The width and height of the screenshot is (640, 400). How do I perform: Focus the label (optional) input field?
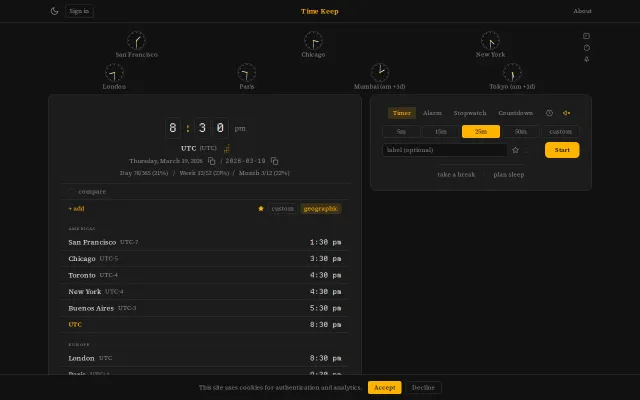coord(444,150)
